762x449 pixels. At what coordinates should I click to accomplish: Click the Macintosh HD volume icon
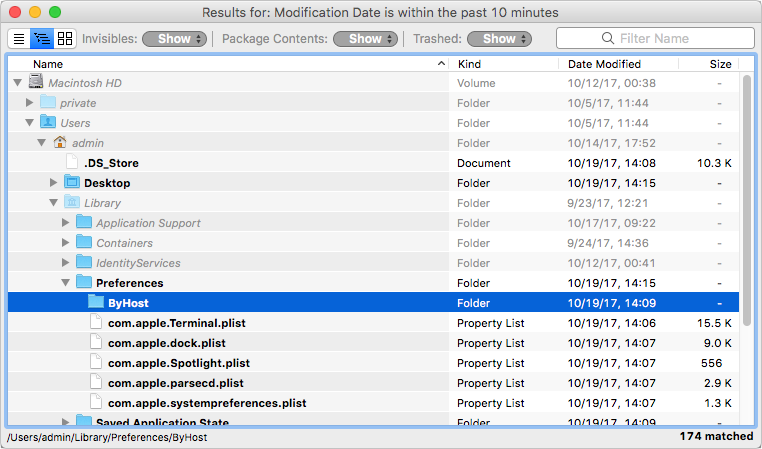(x=37, y=83)
